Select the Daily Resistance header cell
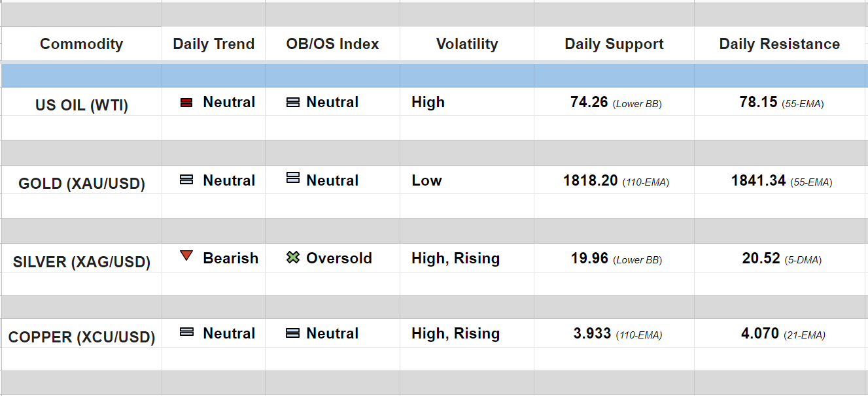This screenshot has width=868, height=396. click(779, 44)
